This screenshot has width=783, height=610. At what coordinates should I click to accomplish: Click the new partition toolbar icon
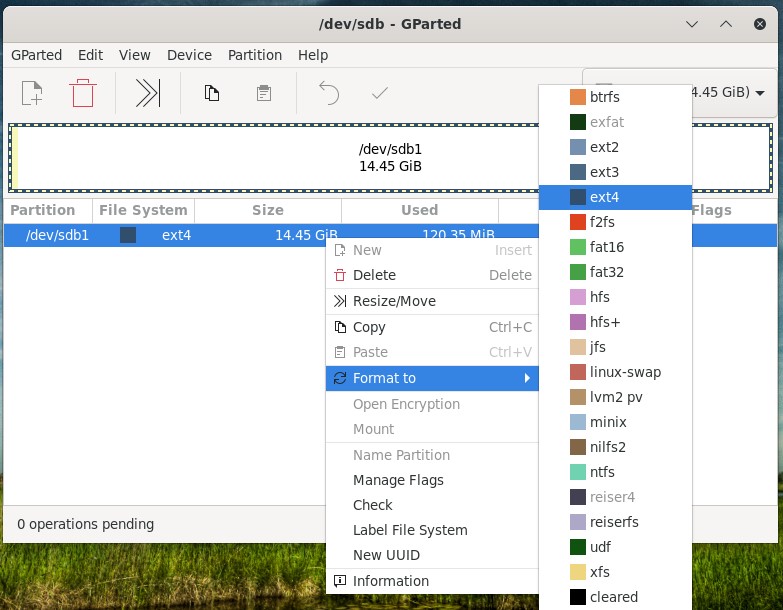click(32, 94)
